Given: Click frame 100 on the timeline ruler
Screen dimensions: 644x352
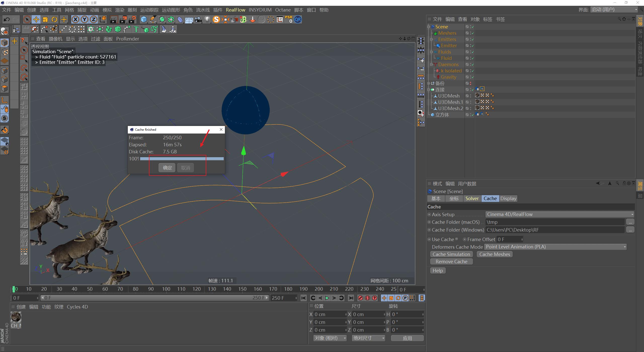Looking at the screenshot, I should (x=166, y=289).
